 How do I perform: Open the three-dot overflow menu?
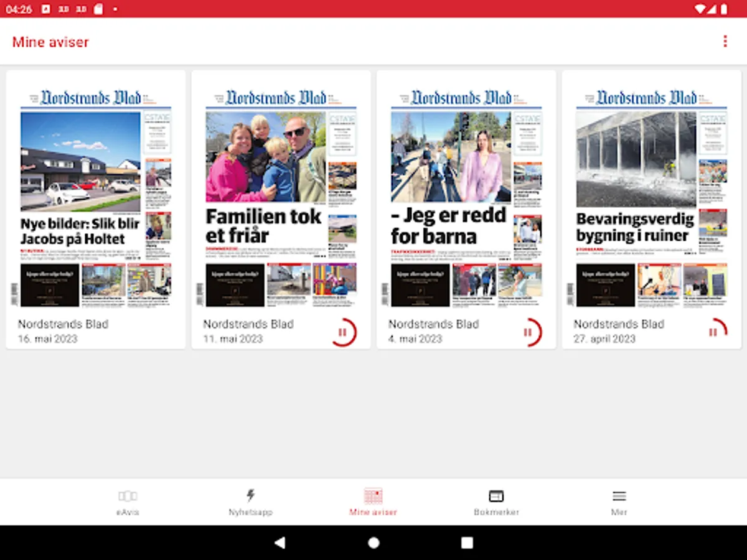point(725,42)
